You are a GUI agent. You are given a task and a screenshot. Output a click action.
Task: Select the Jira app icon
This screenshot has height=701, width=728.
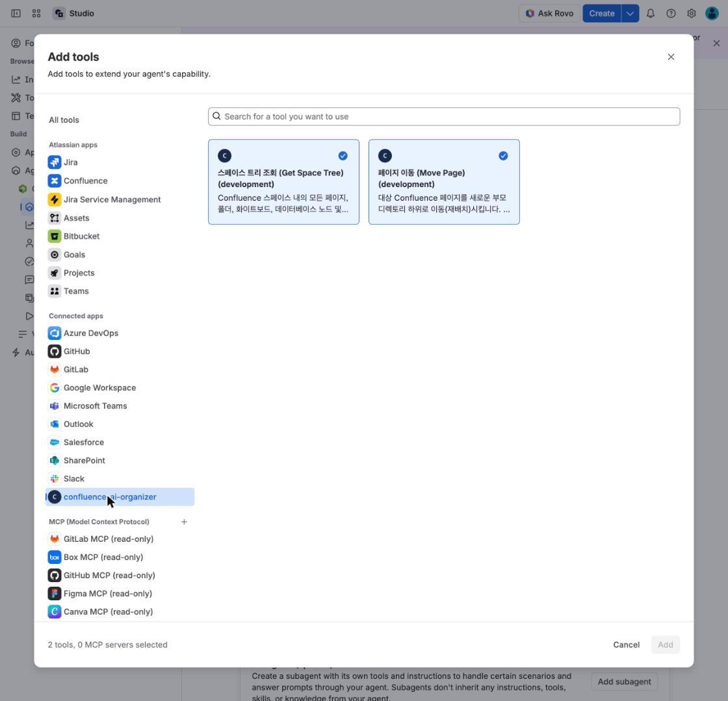(55, 162)
